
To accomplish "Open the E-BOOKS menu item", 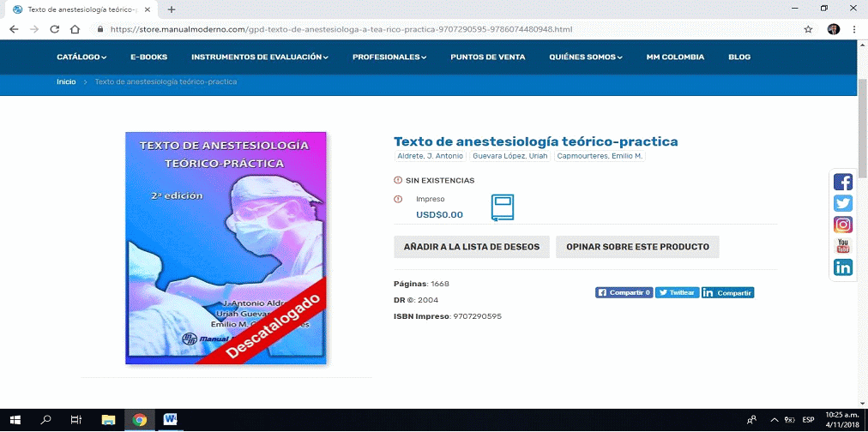I will click(149, 57).
